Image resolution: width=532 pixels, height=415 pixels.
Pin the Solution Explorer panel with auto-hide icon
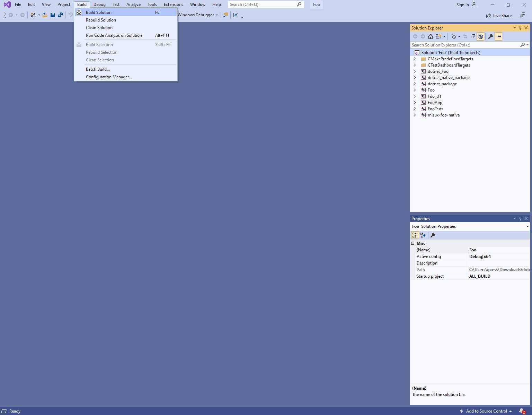(520, 28)
